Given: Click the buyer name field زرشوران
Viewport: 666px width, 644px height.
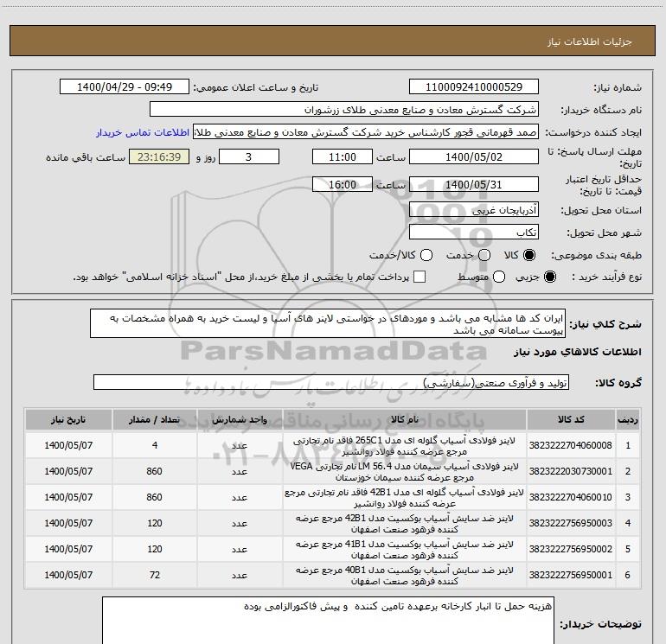Looking at the screenshot, I should point(344,110).
